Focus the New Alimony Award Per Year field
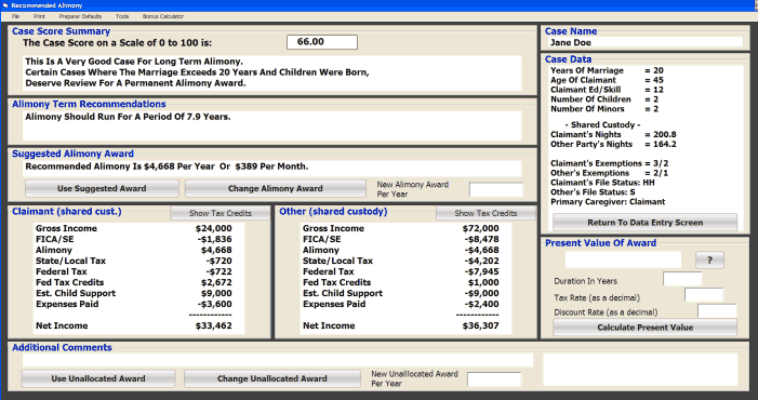Screen dimensions: 758x400 pyautogui.click(x=495, y=190)
